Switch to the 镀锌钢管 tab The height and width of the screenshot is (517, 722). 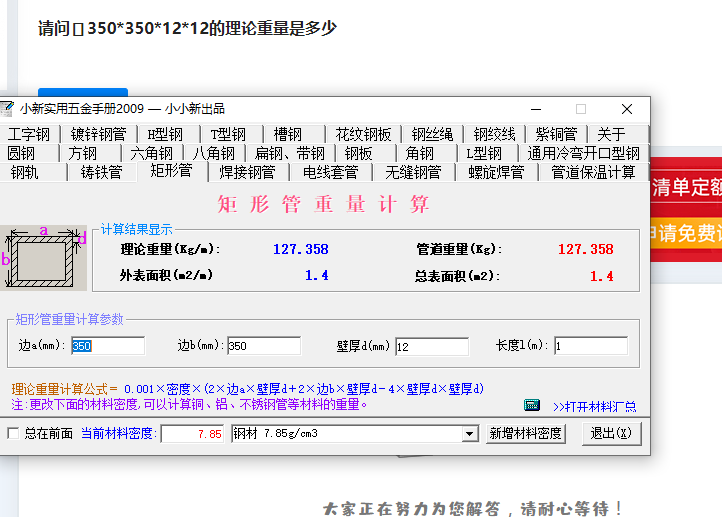pyautogui.click(x=99, y=134)
